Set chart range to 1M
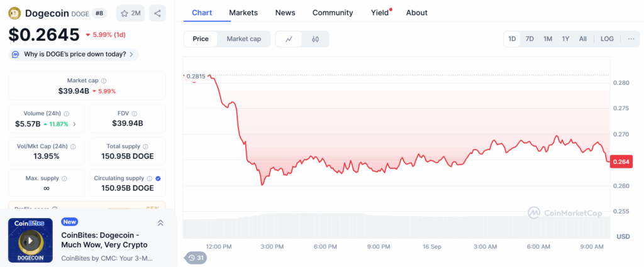The image size is (644, 267). (548, 39)
